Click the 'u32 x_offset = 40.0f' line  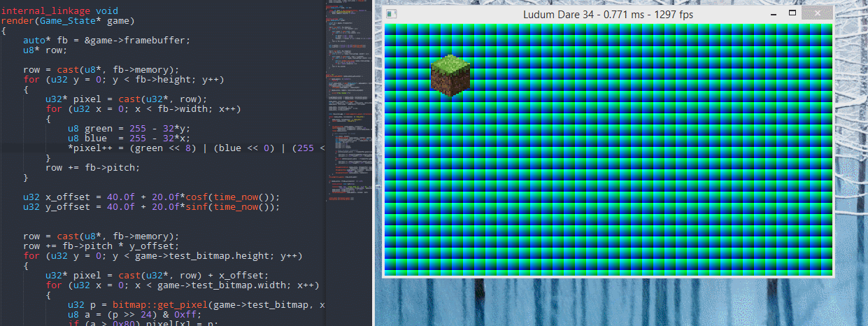[x=151, y=197]
